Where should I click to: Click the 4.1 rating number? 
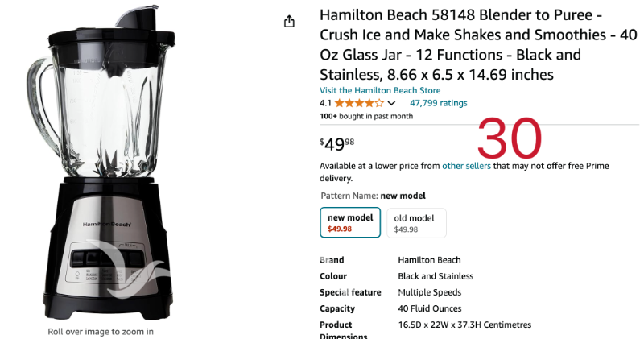pos(325,103)
